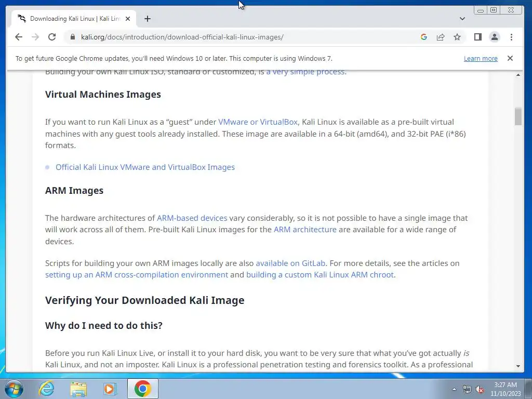Open the Windows Start menu
The height and width of the screenshot is (399, 532).
click(x=14, y=389)
